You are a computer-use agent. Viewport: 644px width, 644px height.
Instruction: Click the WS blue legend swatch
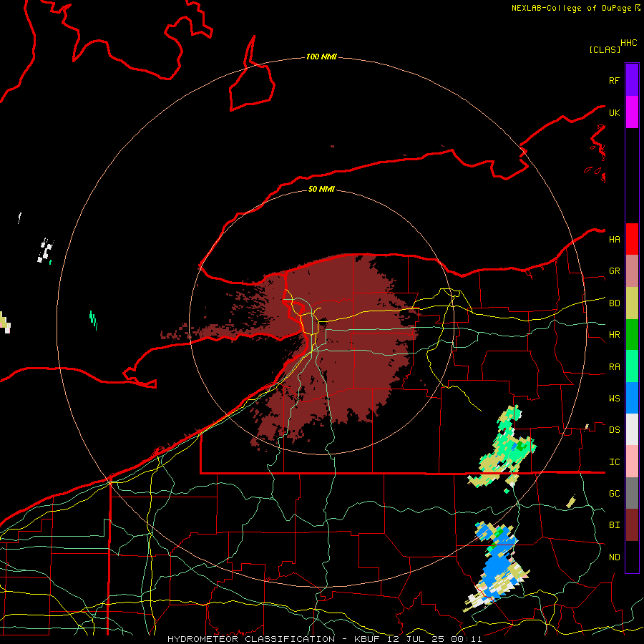click(632, 398)
